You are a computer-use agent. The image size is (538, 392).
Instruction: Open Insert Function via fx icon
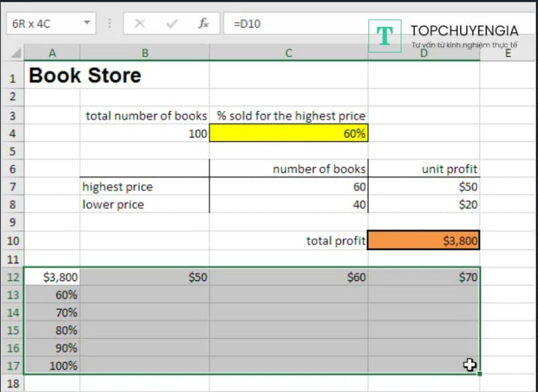click(203, 24)
